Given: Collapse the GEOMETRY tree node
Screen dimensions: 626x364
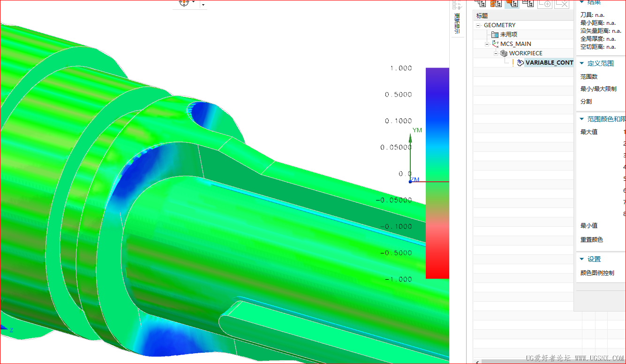Looking at the screenshot, I should [x=478, y=25].
